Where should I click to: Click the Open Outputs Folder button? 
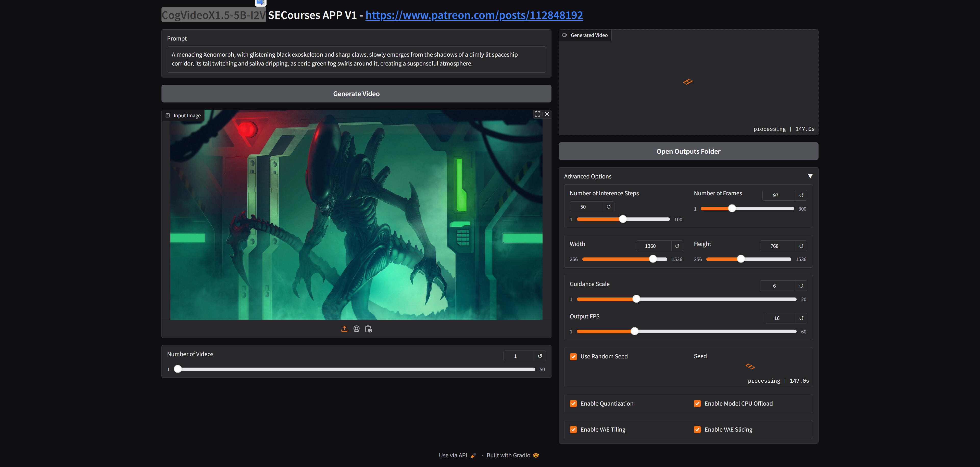click(x=688, y=151)
